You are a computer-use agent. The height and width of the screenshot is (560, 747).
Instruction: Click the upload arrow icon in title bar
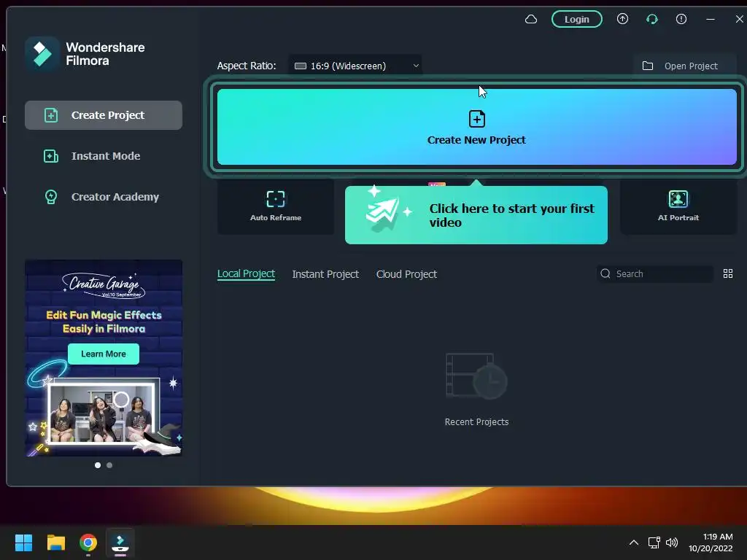point(622,19)
